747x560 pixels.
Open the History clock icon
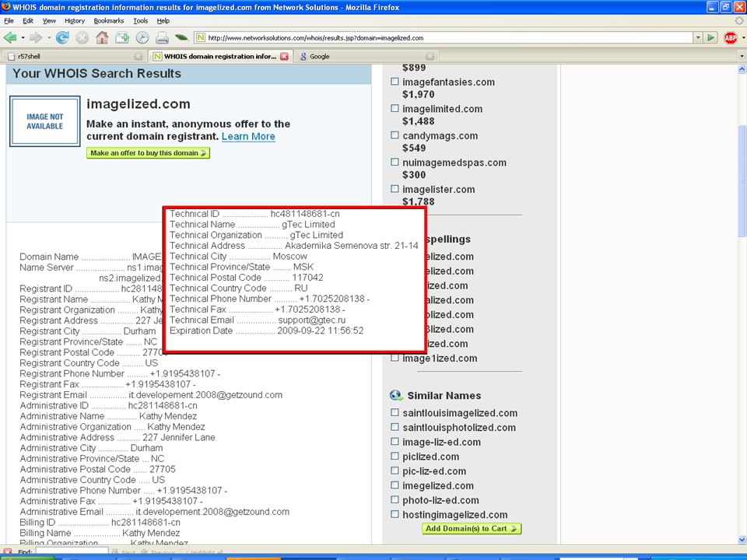click(x=142, y=37)
